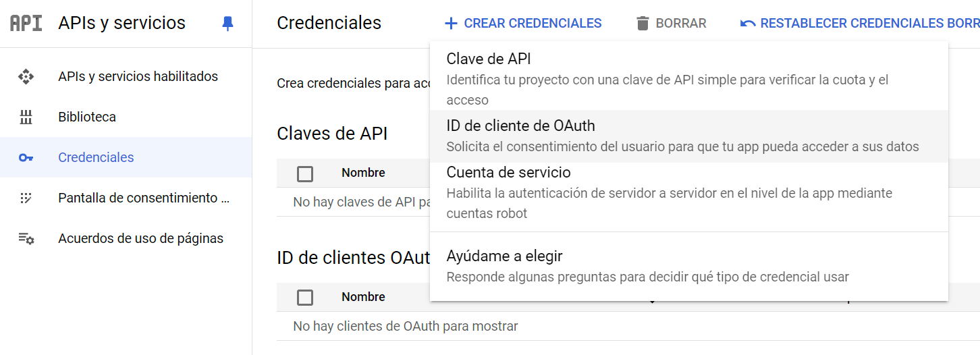Select Credenciales in the sidebar

(x=126, y=157)
